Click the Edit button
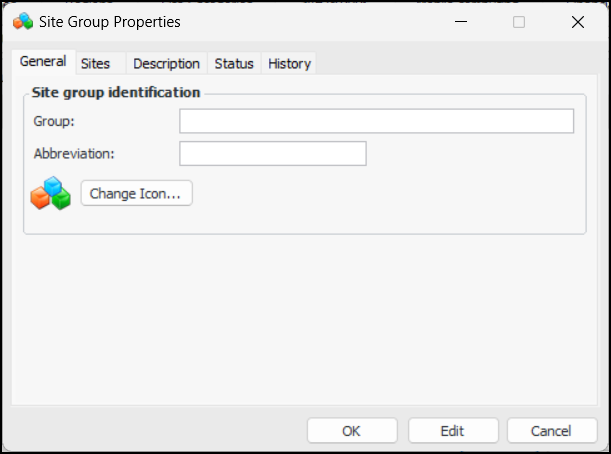This screenshot has height=454, width=611. point(452,431)
